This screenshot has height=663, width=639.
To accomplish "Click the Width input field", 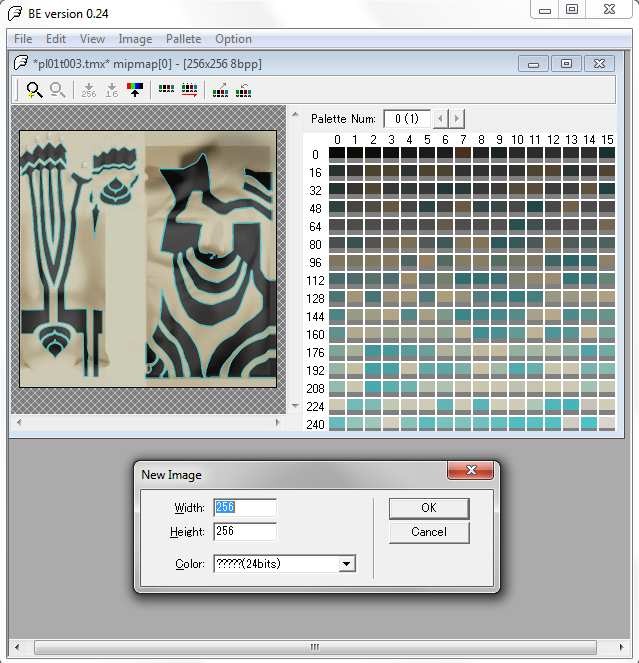I will tap(244, 507).
